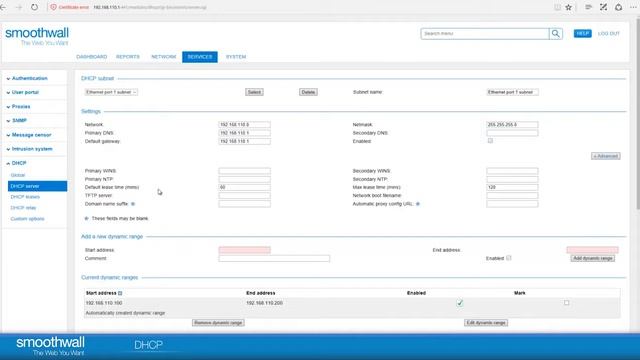Click the browser share icon

coord(619,7)
